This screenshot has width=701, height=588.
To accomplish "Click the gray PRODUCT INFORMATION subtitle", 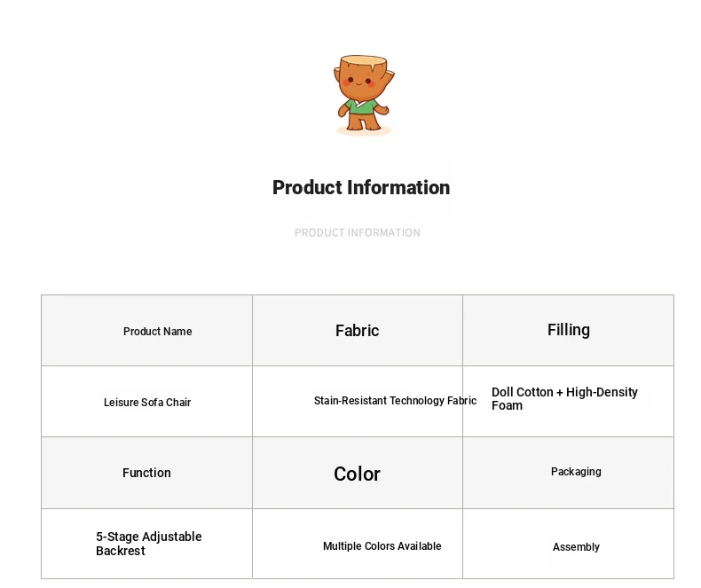I will pyautogui.click(x=358, y=232).
